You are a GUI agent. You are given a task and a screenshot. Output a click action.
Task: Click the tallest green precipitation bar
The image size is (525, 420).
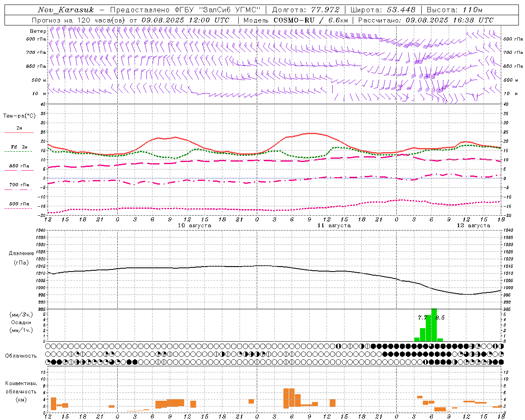pyautogui.click(x=434, y=325)
